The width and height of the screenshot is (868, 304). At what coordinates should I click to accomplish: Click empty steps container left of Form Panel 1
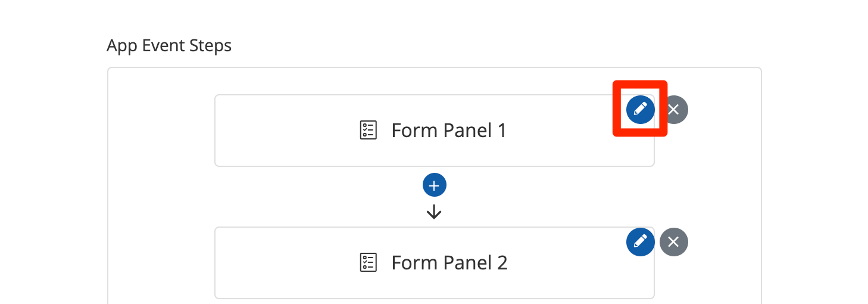[161, 131]
